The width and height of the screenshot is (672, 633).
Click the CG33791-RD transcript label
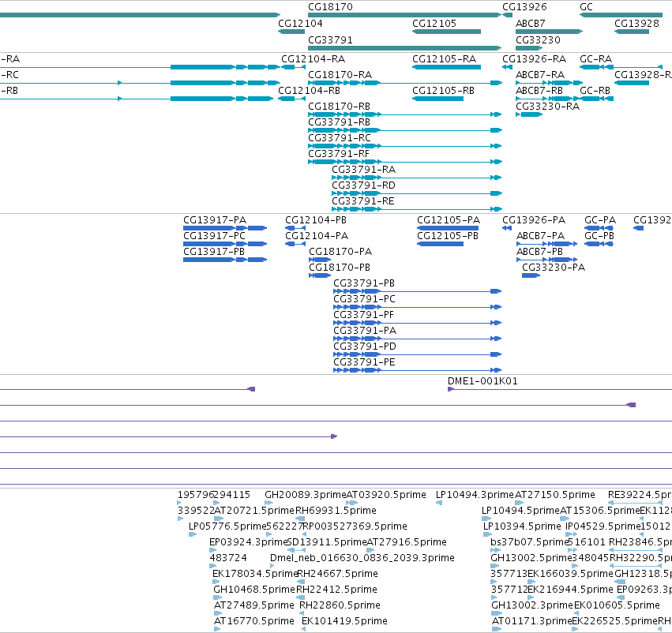pyautogui.click(x=363, y=185)
